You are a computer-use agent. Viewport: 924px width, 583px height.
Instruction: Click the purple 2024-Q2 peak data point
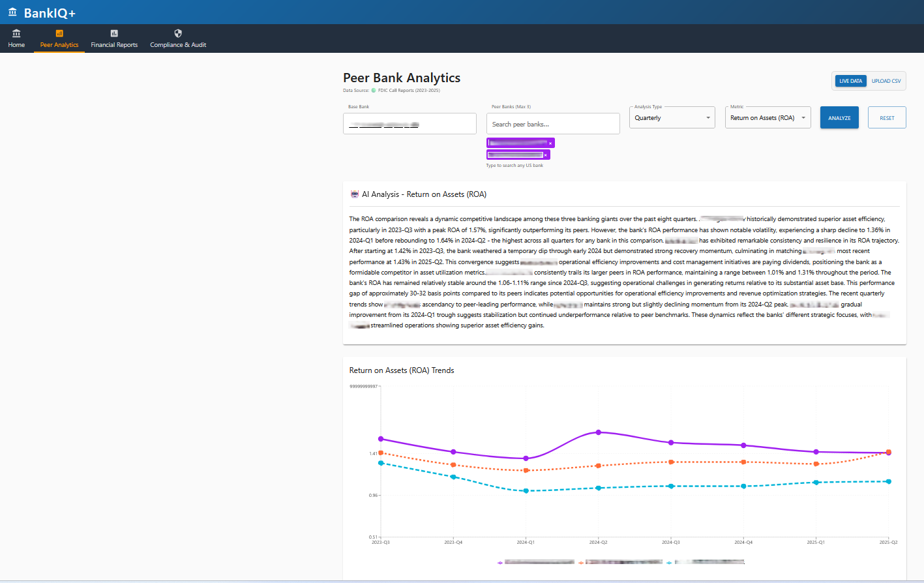(x=599, y=432)
